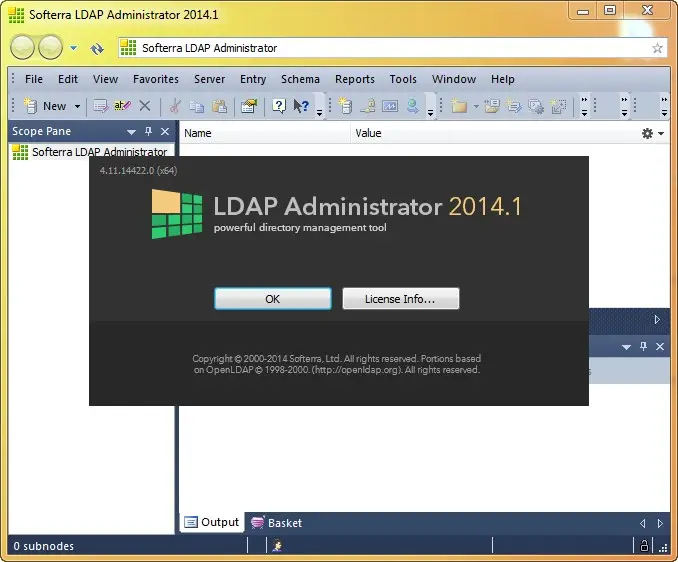
Task: Click the Rename (ab pencil) icon
Action: point(122,106)
